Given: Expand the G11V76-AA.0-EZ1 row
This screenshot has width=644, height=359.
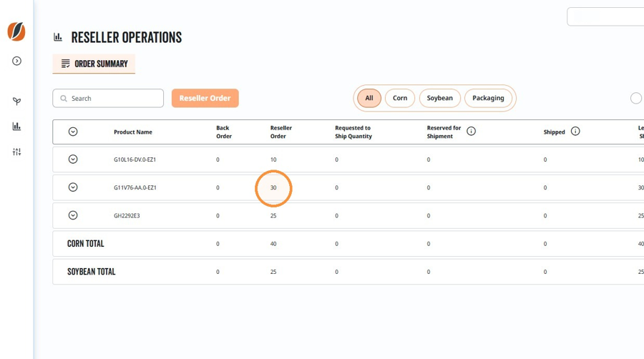Looking at the screenshot, I should coord(73,187).
